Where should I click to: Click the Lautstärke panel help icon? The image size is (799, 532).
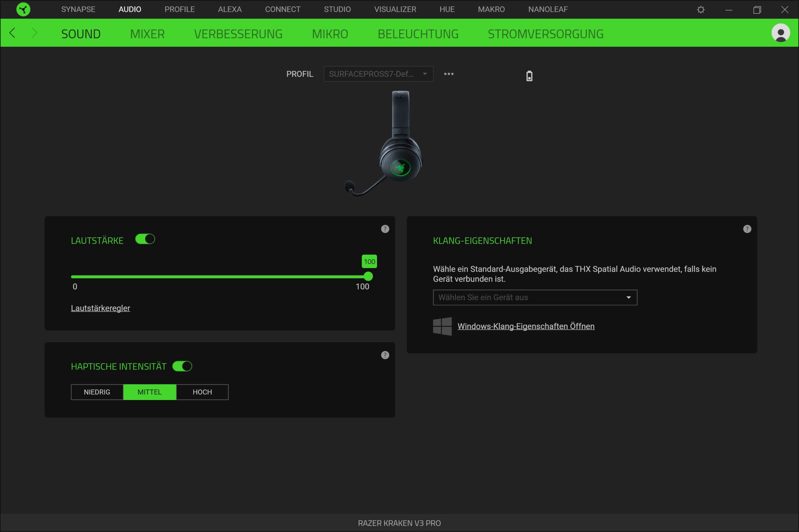385,229
